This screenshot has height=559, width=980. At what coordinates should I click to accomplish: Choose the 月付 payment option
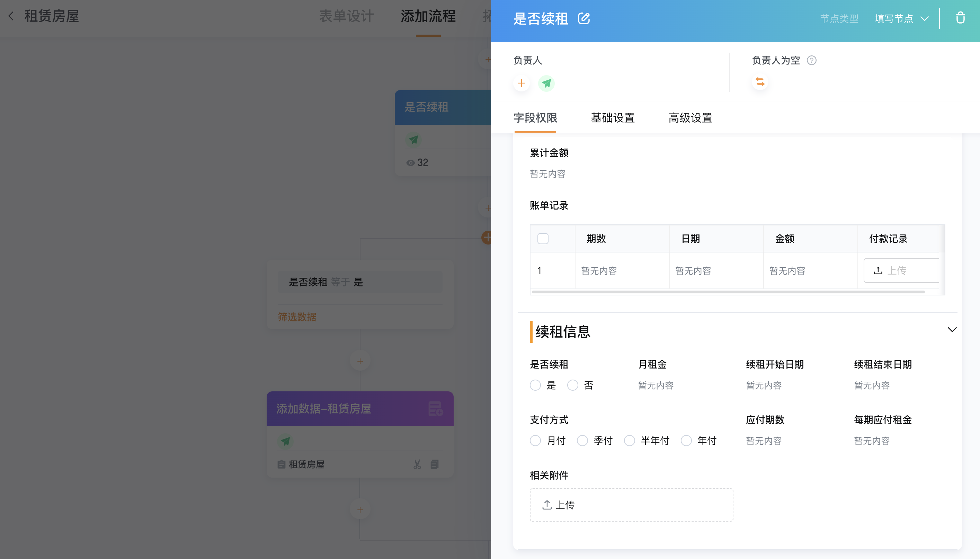click(535, 440)
